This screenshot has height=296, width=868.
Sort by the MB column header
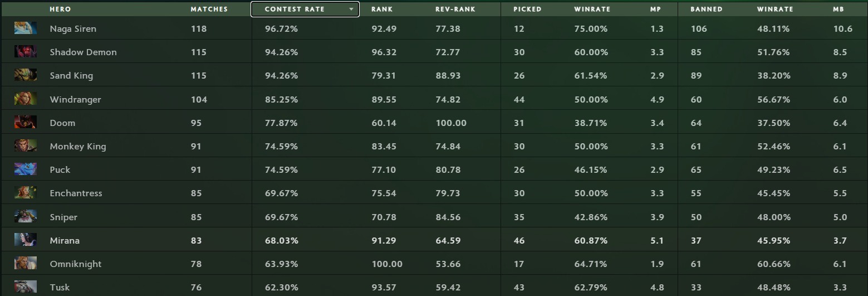pyautogui.click(x=838, y=9)
